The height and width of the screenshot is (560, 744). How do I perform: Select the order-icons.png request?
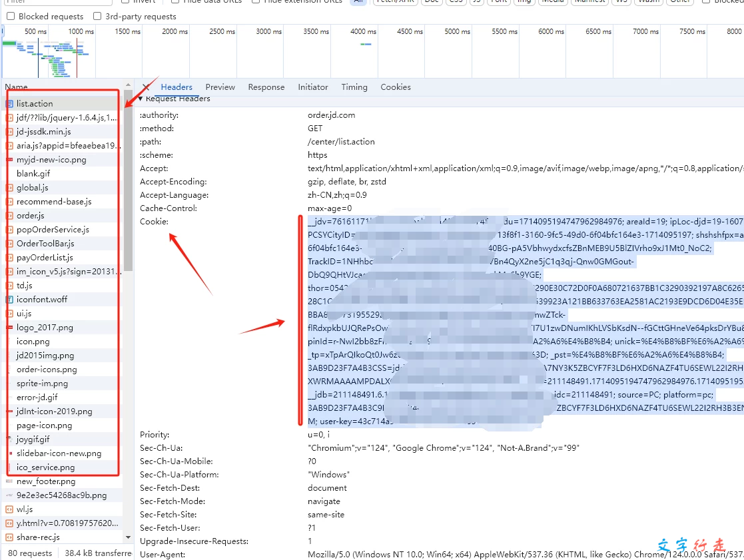[47, 370]
